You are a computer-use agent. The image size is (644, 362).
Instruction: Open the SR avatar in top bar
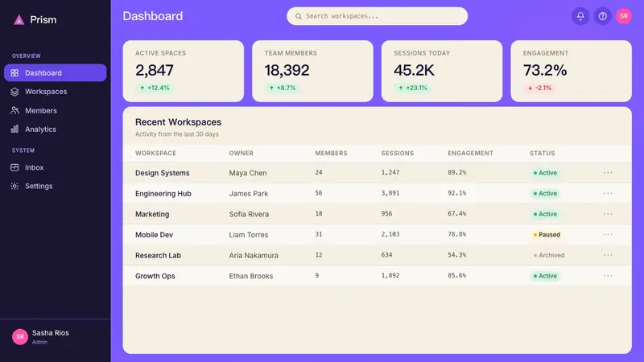tap(623, 16)
